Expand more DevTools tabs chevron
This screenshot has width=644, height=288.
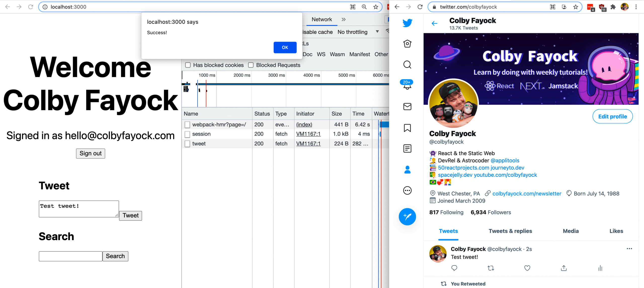pos(344,19)
